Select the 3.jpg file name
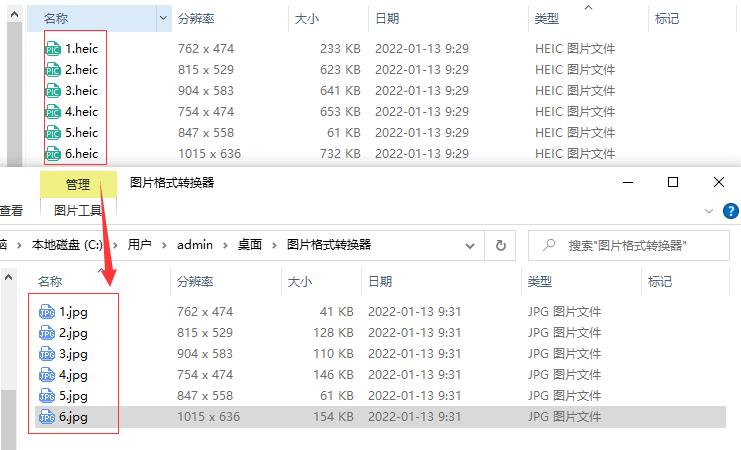Image resolution: width=741 pixels, height=450 pixels. click(x=73, y=354)
